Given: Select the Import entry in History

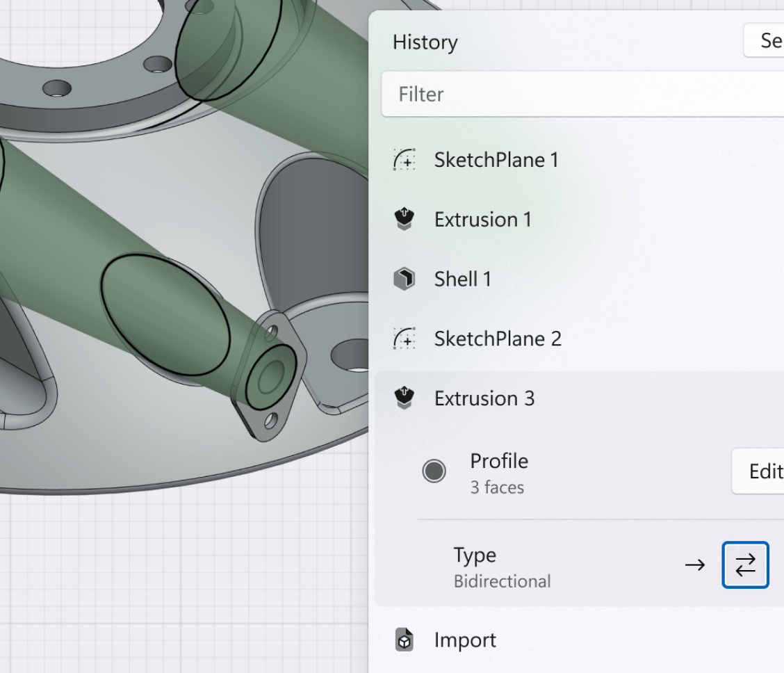Looking at the screenshot, I should (x=465, y=640).
